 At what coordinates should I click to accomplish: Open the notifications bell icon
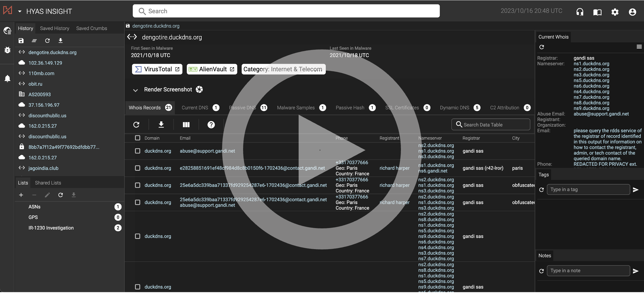pos(7,78)
